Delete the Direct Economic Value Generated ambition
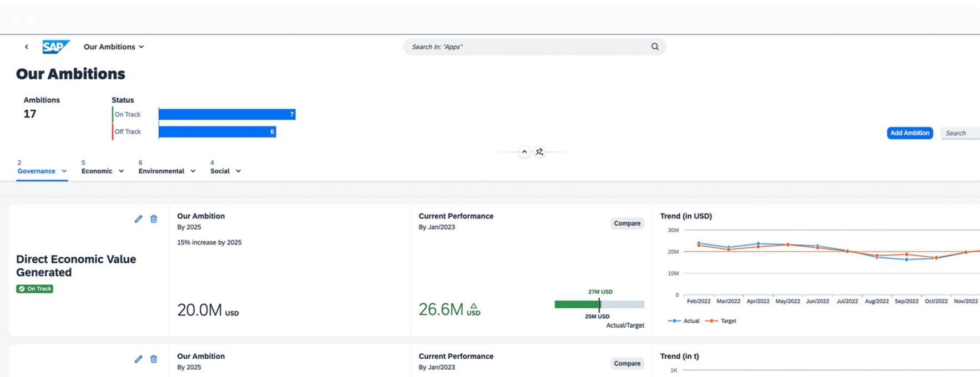The image size is (980, 377). (154, 219)
